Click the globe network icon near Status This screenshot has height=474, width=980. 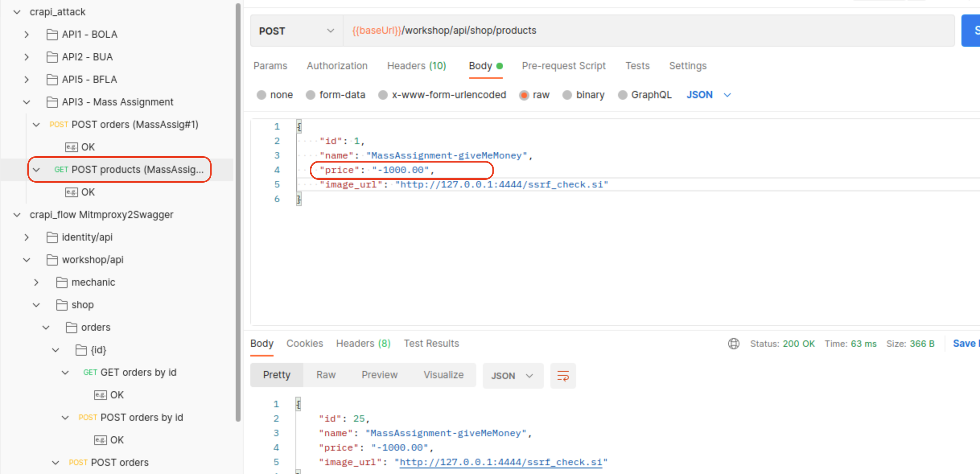733,344
